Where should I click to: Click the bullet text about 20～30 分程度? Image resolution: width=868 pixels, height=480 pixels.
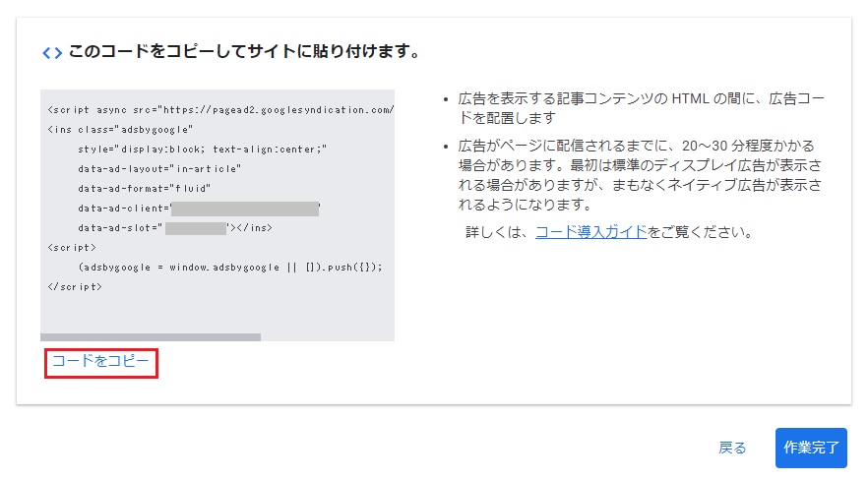tap(640, 175)
